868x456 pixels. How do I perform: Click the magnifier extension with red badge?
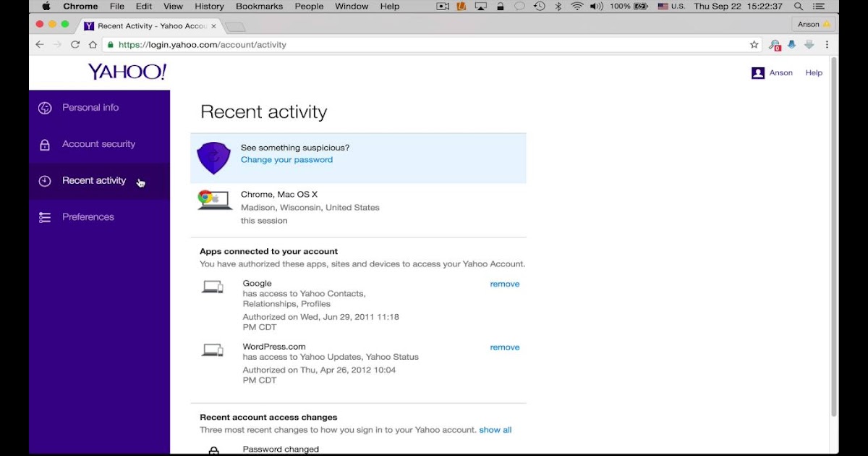point(775,45)
